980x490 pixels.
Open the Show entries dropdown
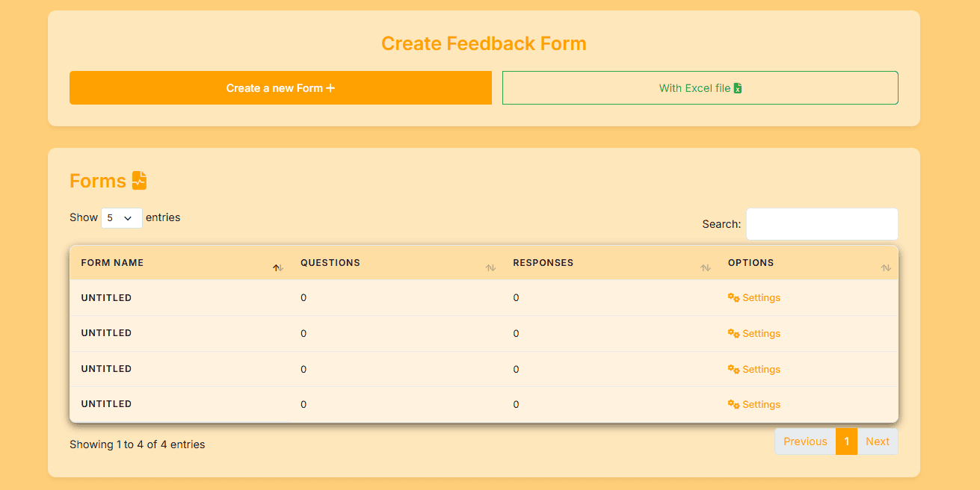122,218
